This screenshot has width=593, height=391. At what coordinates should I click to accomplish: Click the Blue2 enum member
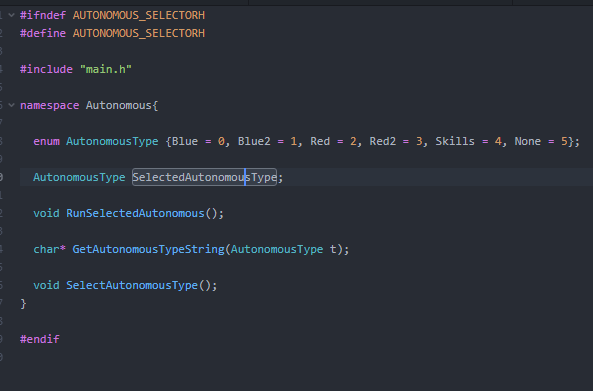254,141
